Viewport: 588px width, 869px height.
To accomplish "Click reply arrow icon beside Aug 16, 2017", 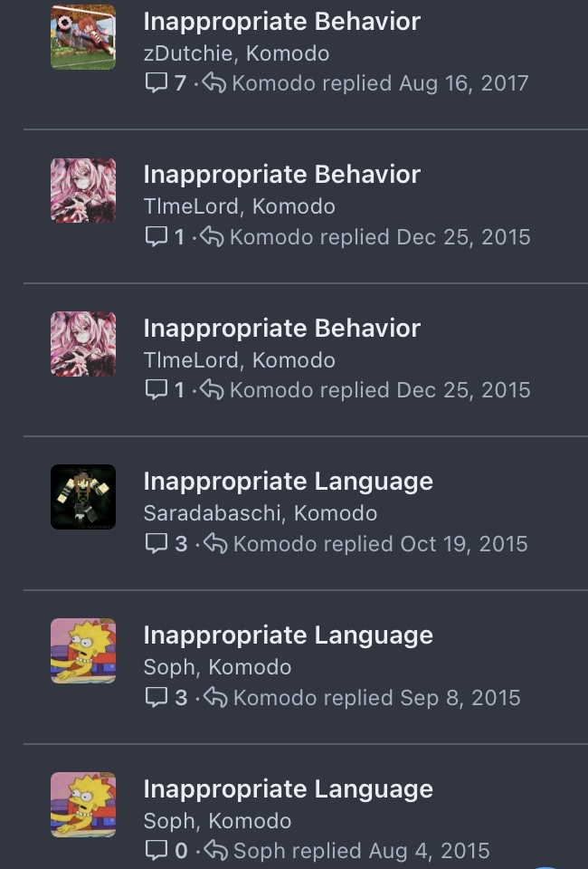I will pyautogui.click(x=213, y=83).
